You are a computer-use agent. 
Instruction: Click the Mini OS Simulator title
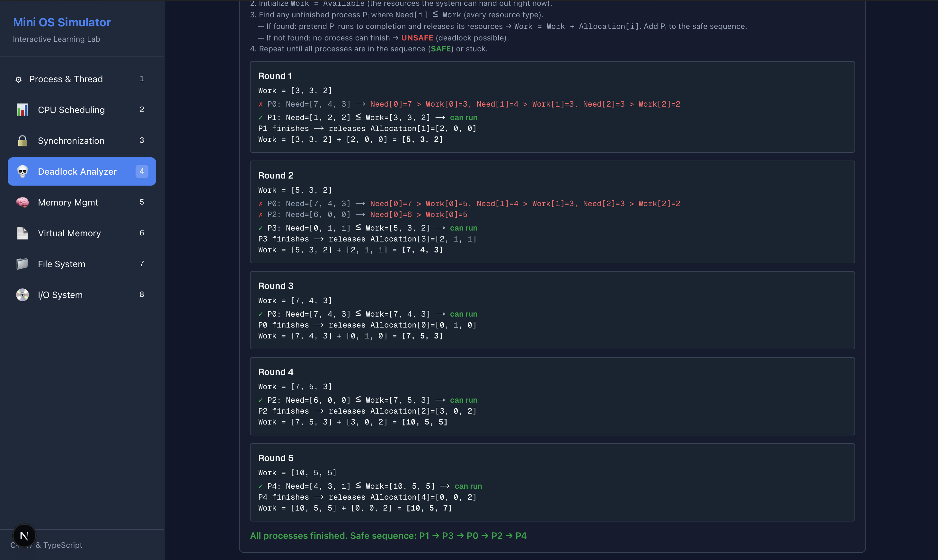coord(62,22)
